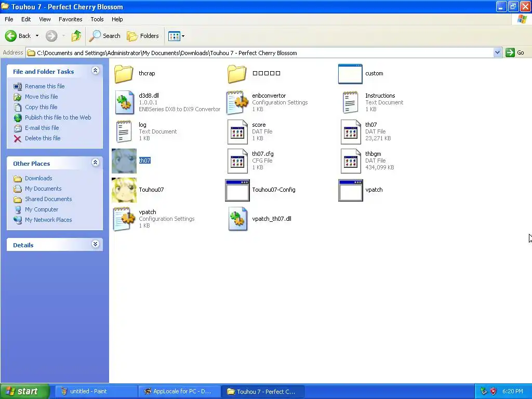The height and width of the screenshot is (399, 532).
Task: Click the Touhou 7 taskbar button
Action: click(262, 392)
